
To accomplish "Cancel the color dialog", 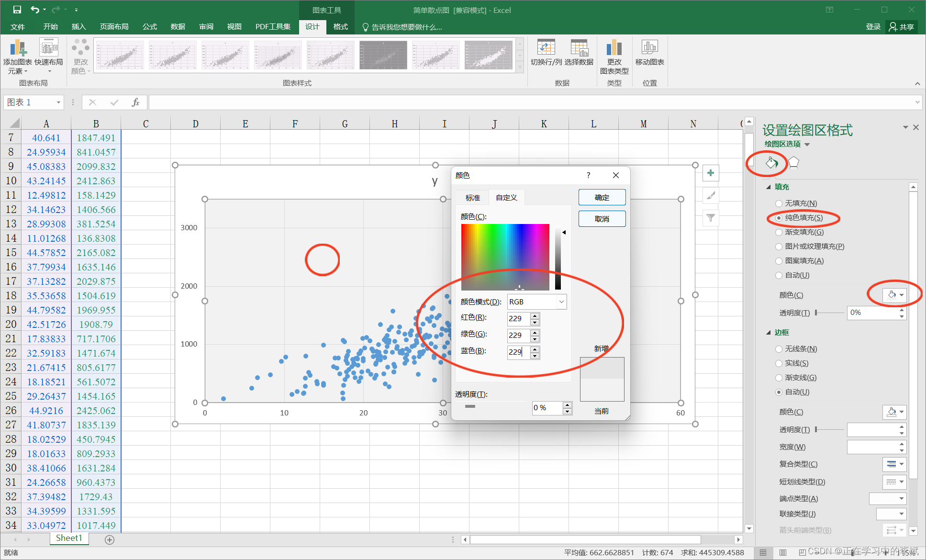I will point(602,219).
